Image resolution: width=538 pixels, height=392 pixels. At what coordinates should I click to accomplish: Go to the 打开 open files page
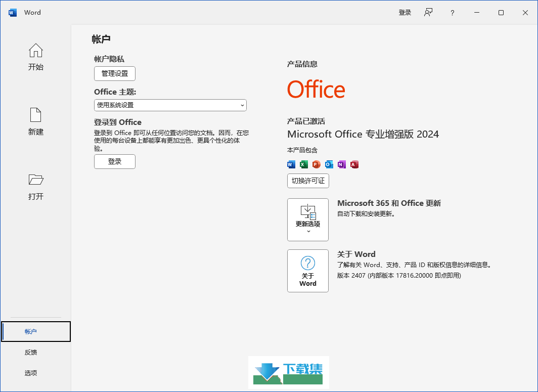[x=36, y=187]
